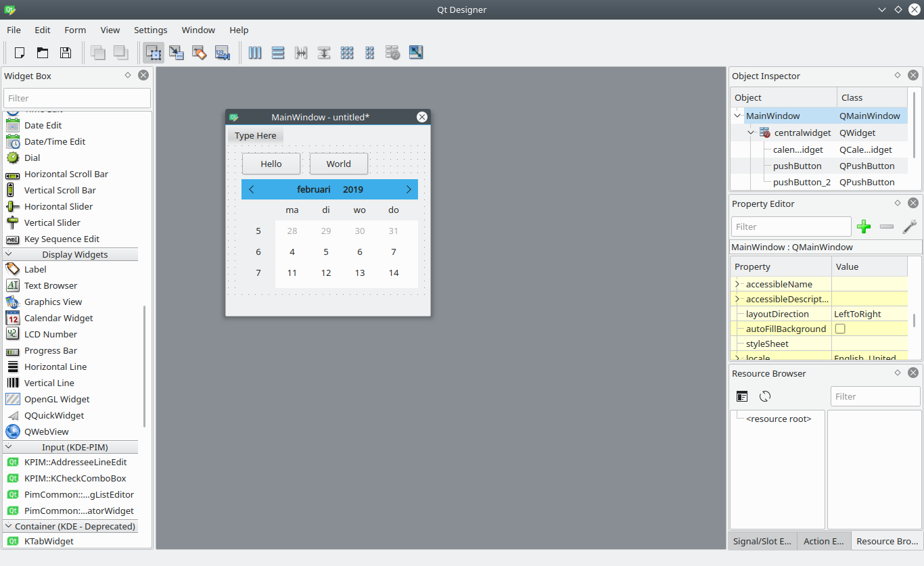Open the Form menu
This screenshot has width=924, height=566.
pos(75,30)
